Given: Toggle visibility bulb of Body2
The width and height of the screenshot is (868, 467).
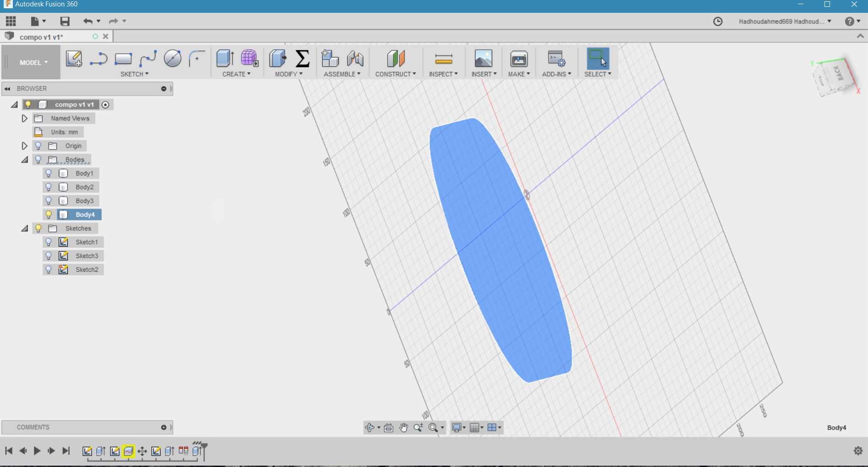Looking at the screenshot, I should point(49,187).
